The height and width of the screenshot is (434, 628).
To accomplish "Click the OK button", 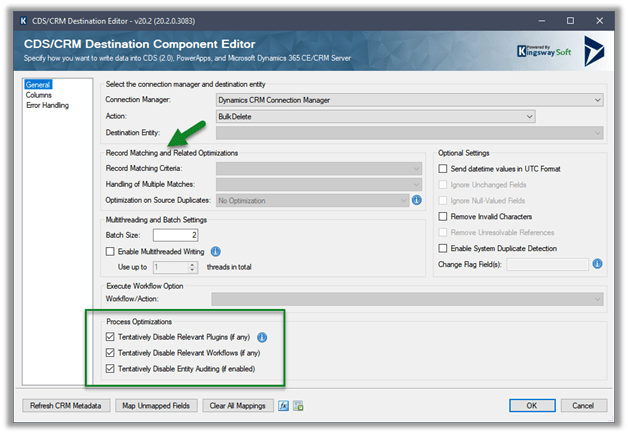I will click(531, 405).
